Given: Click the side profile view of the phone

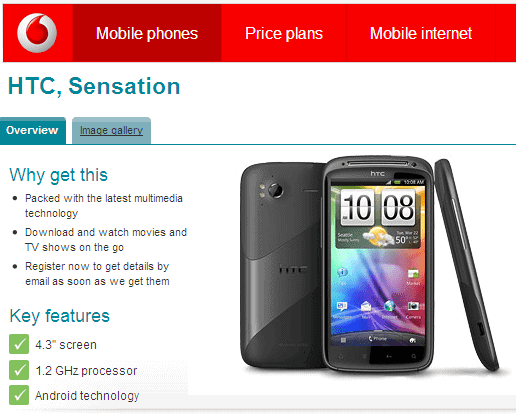Looking at the screenshot, I should 467,265.
